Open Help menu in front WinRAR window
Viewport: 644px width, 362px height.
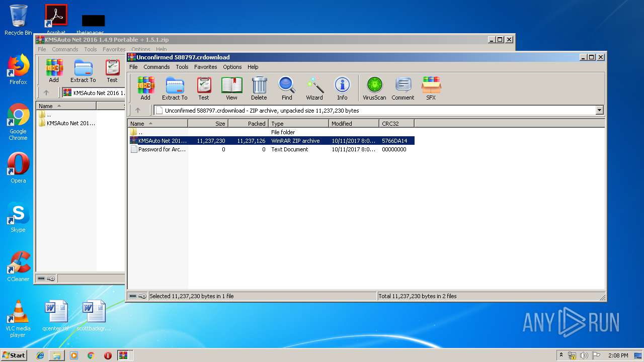(x=253, y=67)
